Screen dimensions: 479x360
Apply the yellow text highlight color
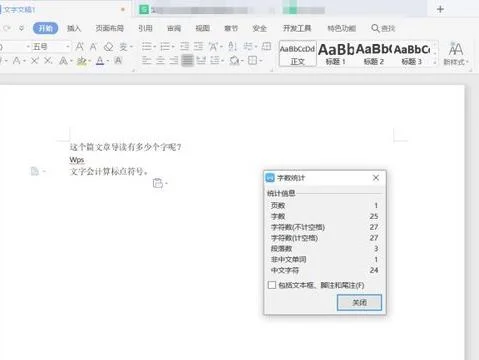(81, 61)
